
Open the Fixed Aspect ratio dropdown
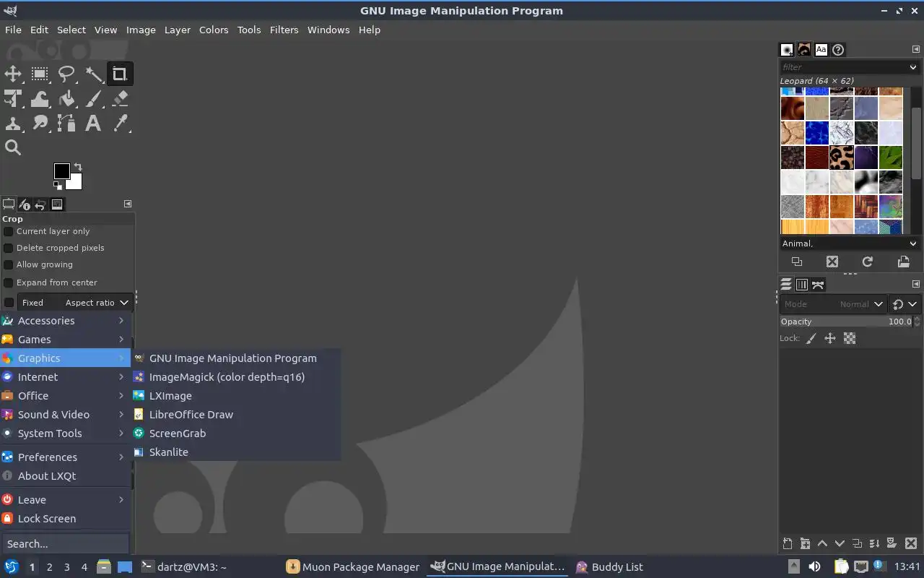click(x=74, y=303)
